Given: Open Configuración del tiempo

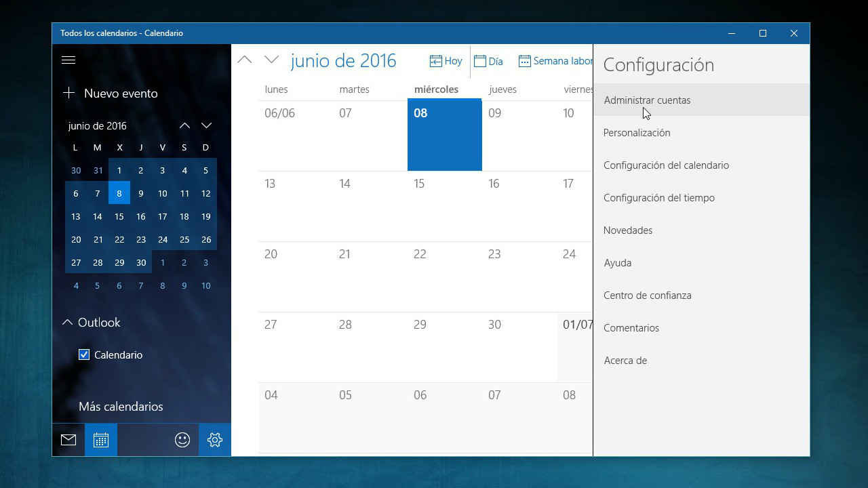Looking at the screenshot, I should (x=701, y=198).
